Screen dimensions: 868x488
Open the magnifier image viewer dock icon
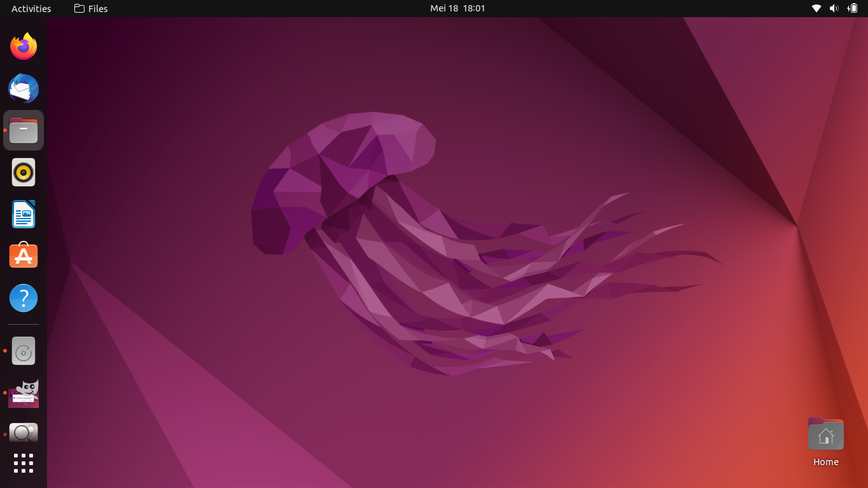tap(24, 434)
